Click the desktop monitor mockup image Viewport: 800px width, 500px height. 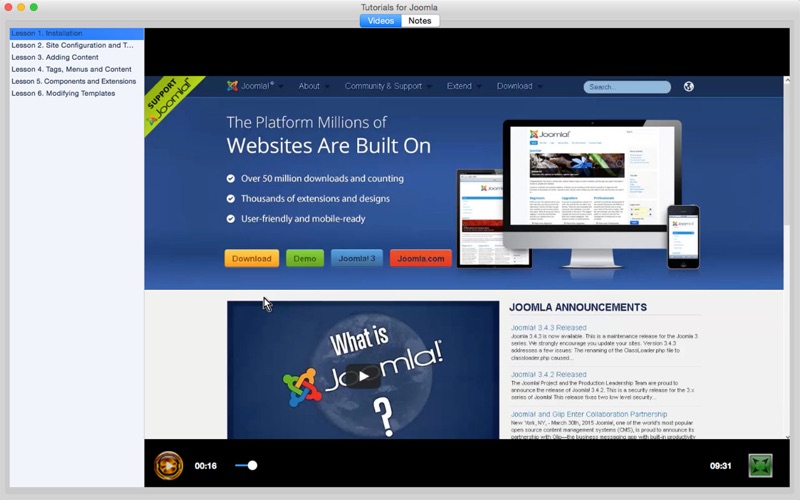[x=592, y=194]
